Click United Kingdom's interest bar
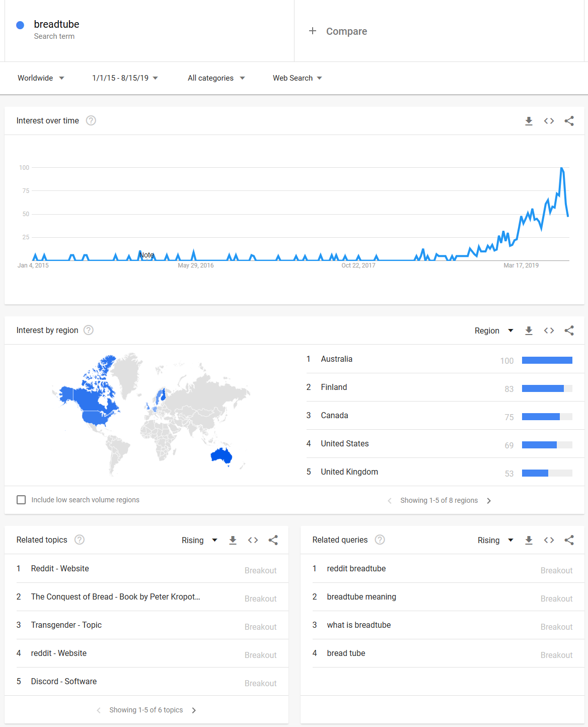 547,473
